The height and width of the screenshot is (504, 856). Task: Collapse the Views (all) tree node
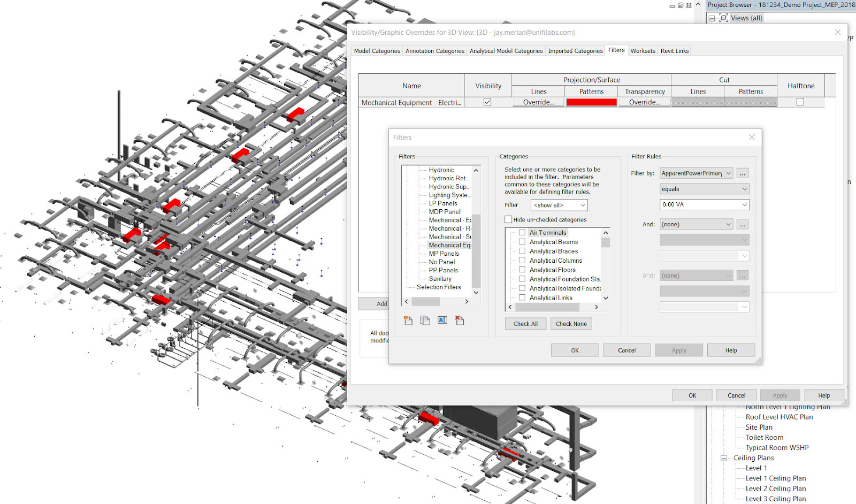(x=712, y=18)
